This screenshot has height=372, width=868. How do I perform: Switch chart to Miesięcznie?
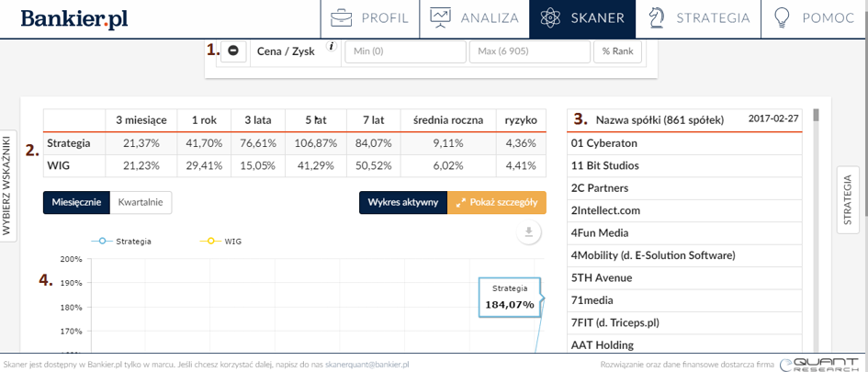click(76, 203)
